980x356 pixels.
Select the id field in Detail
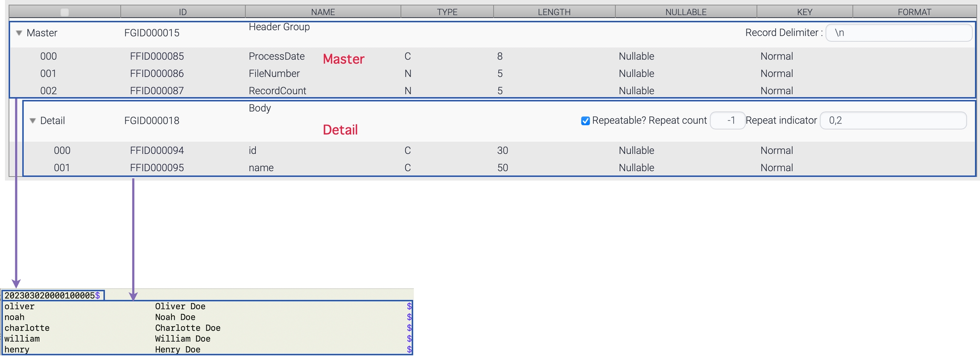click(253, 150)
